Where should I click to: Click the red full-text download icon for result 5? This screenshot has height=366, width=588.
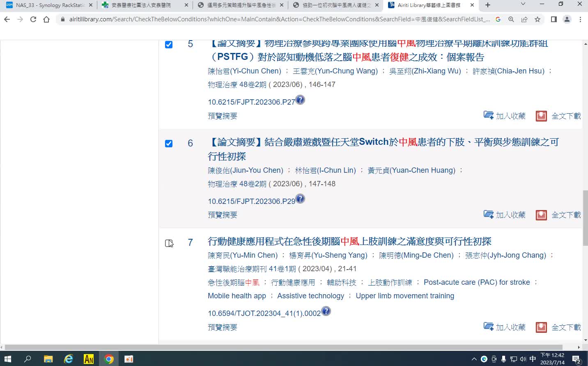pyautogui.click(x=541, y=116)
